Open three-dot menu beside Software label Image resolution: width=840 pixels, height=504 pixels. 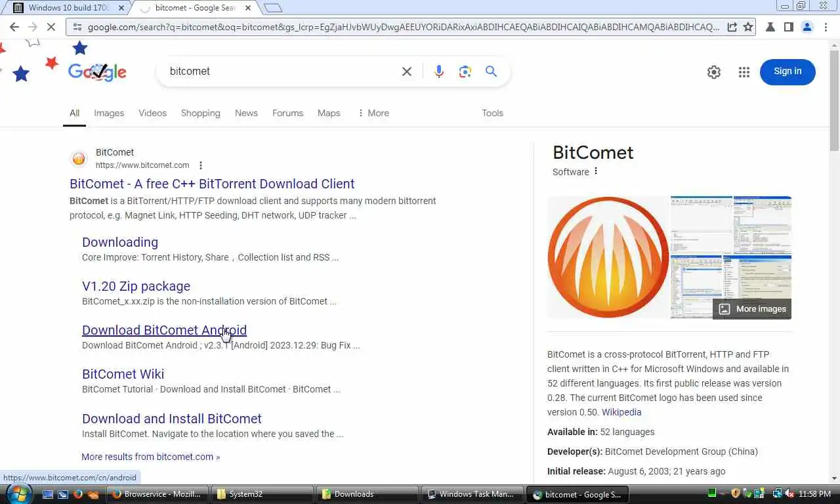(x=596, y=171)
